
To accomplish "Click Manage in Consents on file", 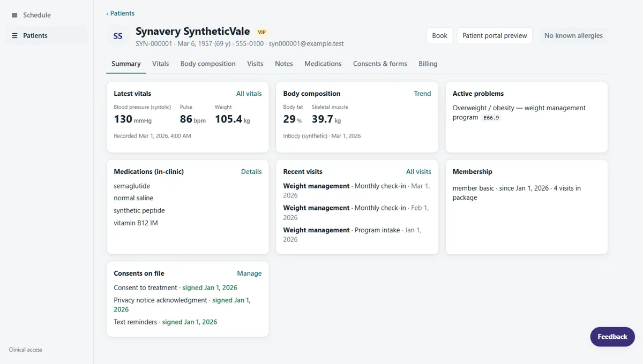I will coord(249,274).
